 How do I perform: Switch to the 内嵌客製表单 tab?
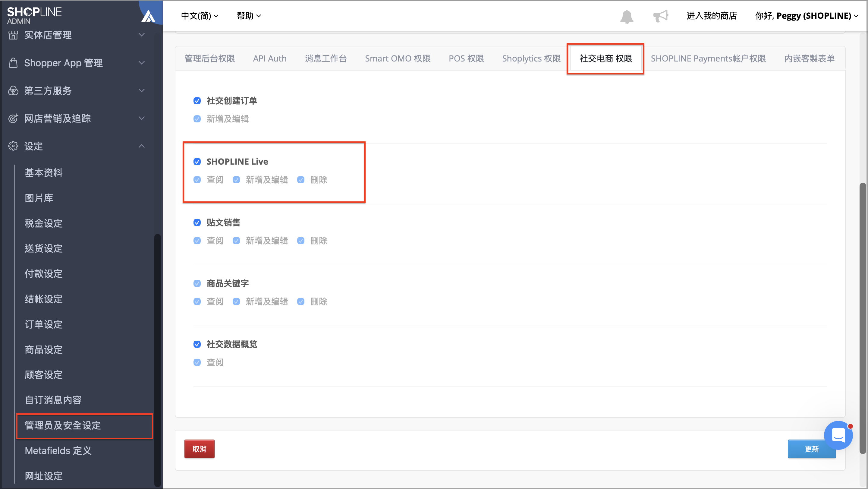pos(809,59)
